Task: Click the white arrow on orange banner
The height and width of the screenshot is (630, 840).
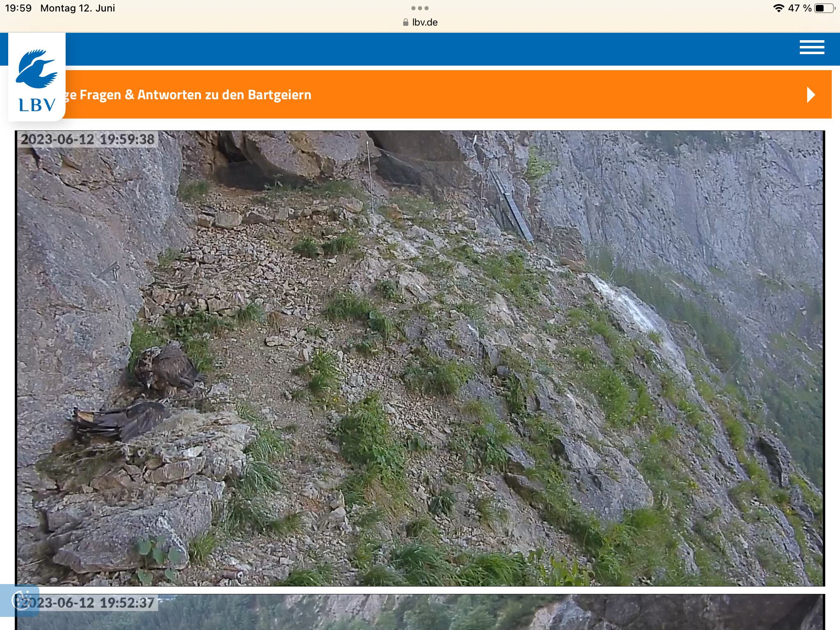Action: (x=811, y=95)
